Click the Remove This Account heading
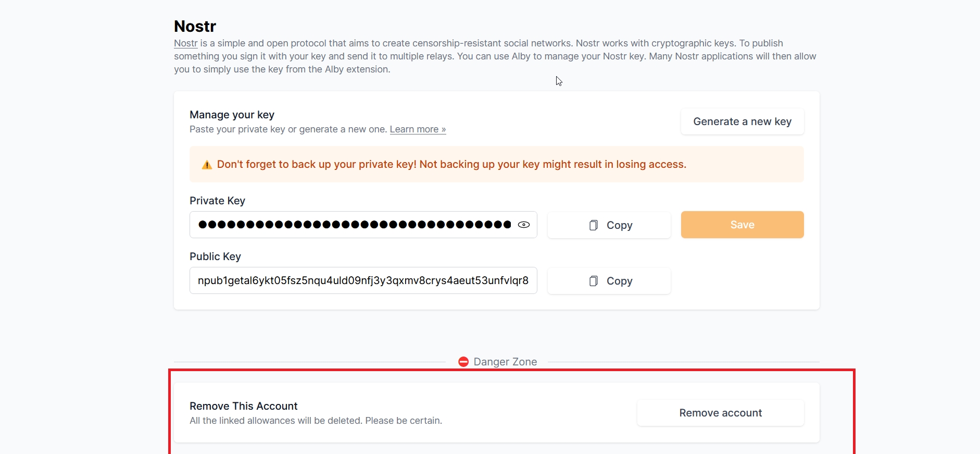The image size is (980, 454). pos(243,406)
